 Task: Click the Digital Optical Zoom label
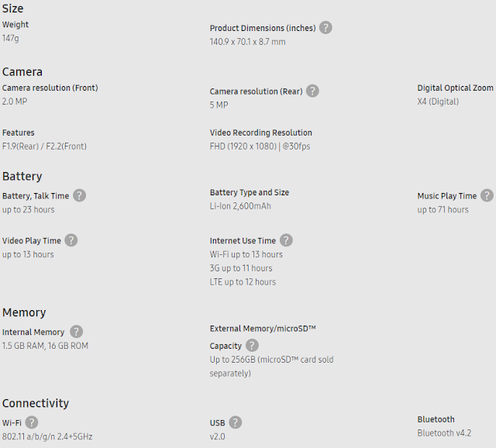tap(456, 88)
